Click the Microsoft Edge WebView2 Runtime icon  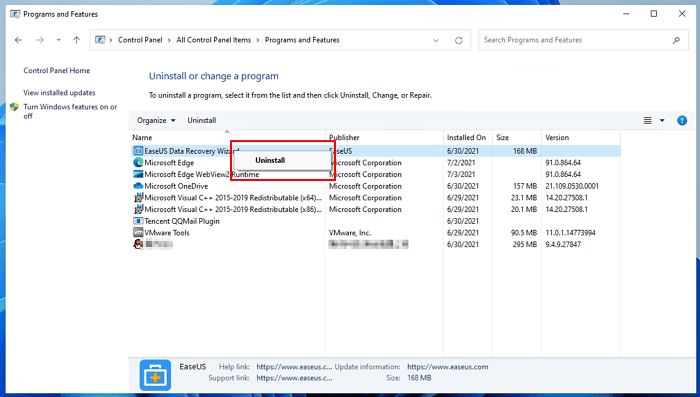[138, 174]
